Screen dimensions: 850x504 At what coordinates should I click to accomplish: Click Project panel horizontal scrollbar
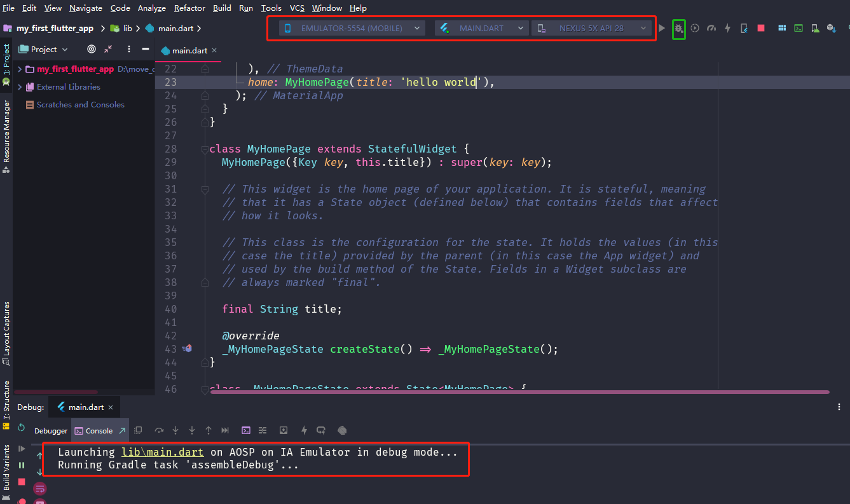[x=56, y=392]
